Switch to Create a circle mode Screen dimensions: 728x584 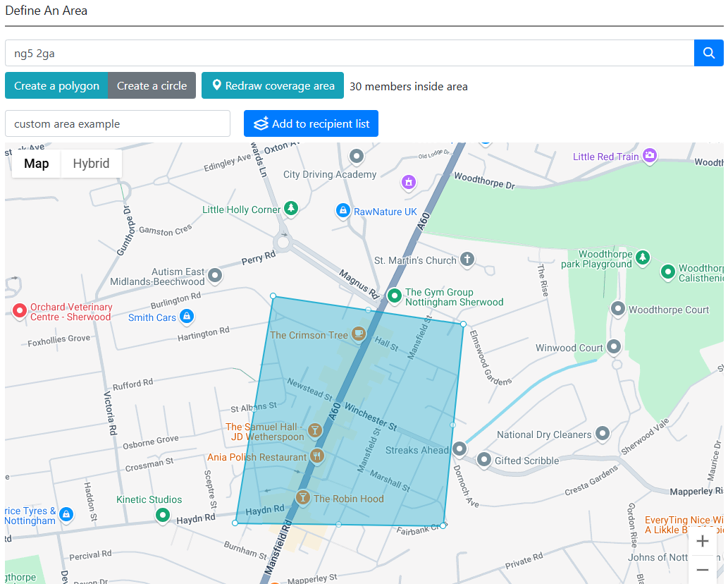(152, 85)
